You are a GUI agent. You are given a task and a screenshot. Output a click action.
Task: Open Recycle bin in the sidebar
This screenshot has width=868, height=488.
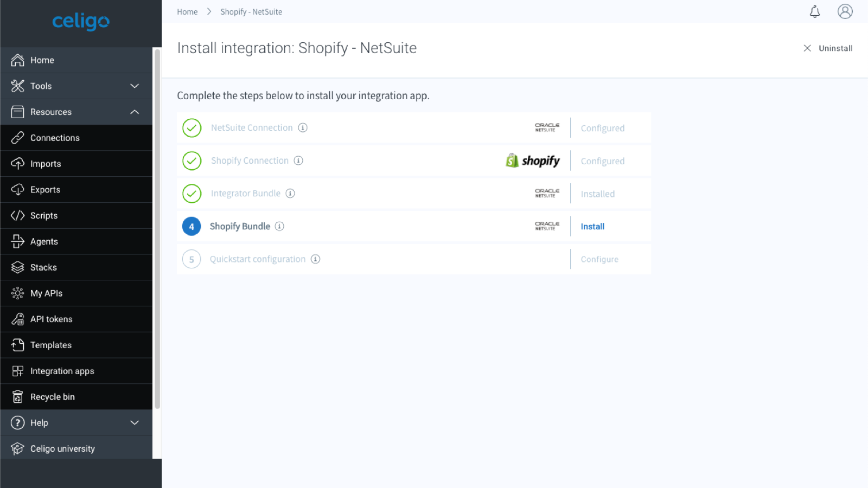tap(76, 397)
